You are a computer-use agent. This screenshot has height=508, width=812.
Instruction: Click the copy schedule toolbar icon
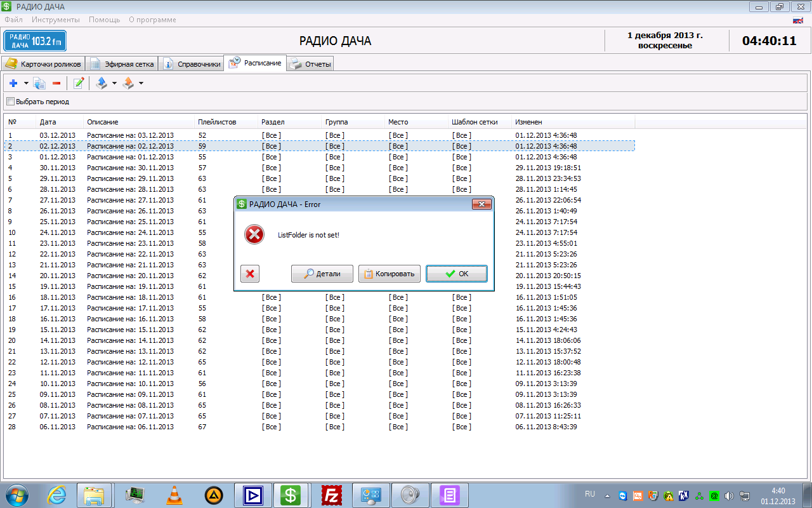(x=39, y=83)
